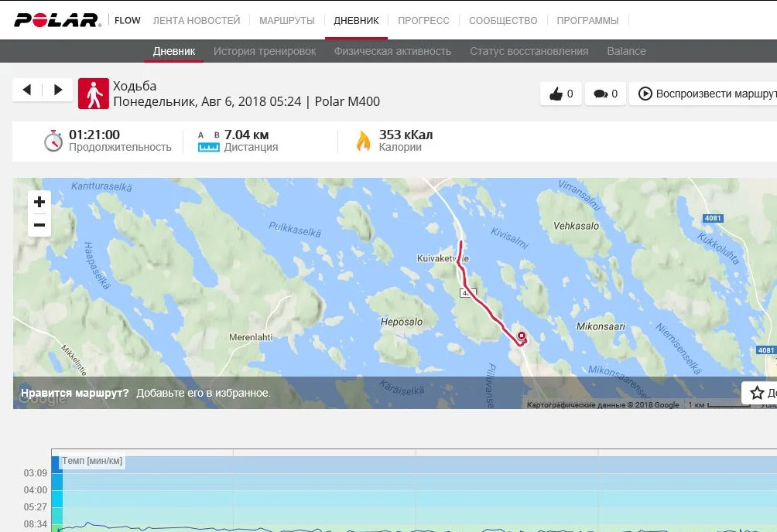Image resolution: width=777 pixels, height=532 pixels.
Task: Click the stopwatch duration icon
Action: point(53,142)
